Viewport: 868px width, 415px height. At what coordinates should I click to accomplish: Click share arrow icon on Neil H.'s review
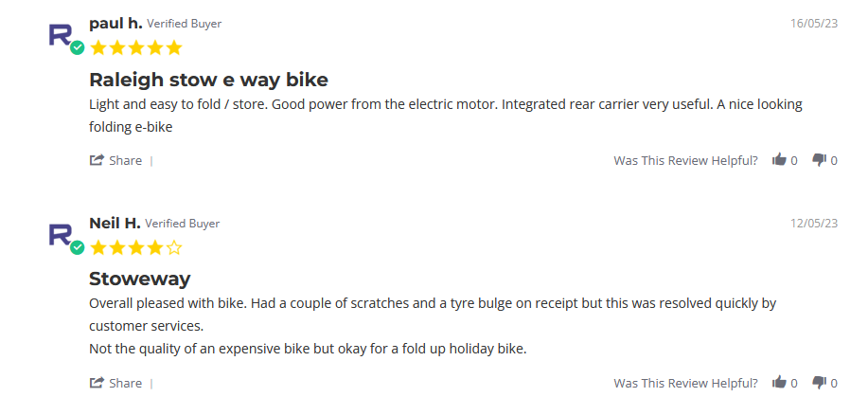[x=97, y=383]
